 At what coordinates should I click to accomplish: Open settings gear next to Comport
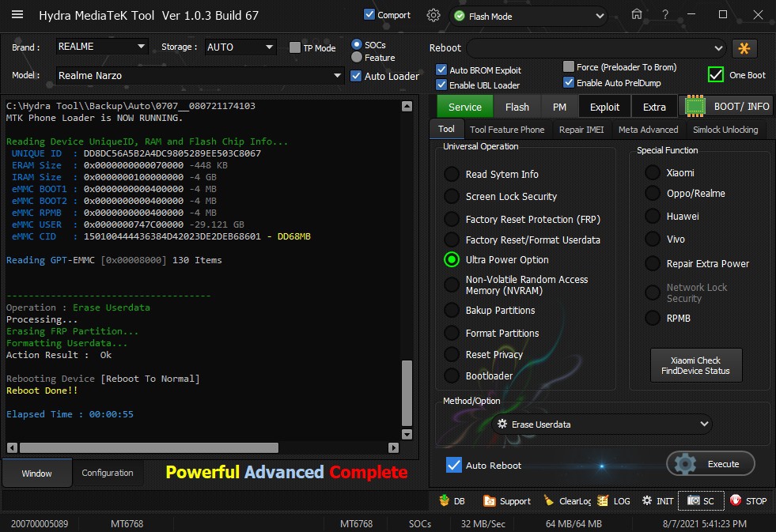pyautogui.click(x=433, y=15)
